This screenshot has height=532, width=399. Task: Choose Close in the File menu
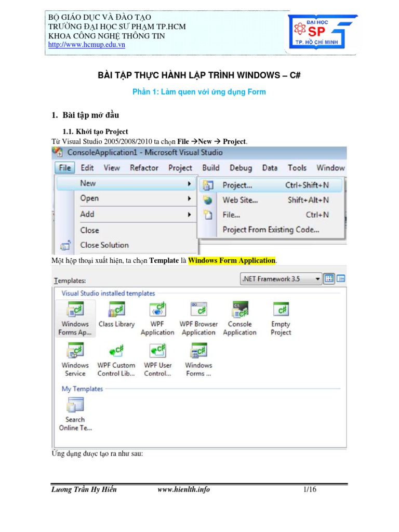click(x=126, y=230)
